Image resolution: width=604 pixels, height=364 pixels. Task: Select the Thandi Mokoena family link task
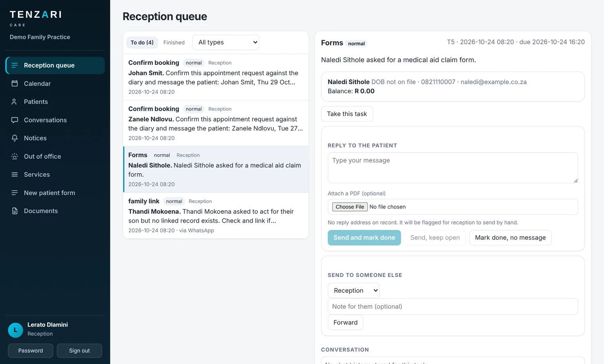tap(216, 215)
